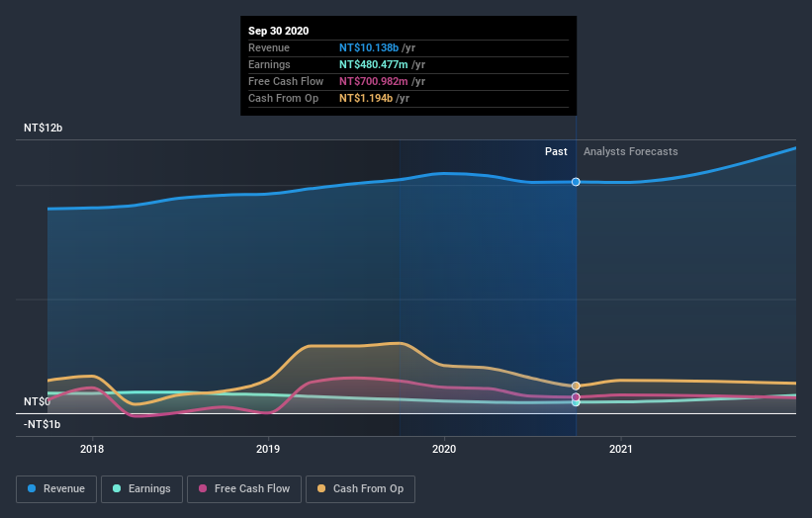Image resolution: width=812 pixels, height=518 pixels.
Task: Click the Sep 30 2020 tooltip date
Action: click(x=279, y=31)
